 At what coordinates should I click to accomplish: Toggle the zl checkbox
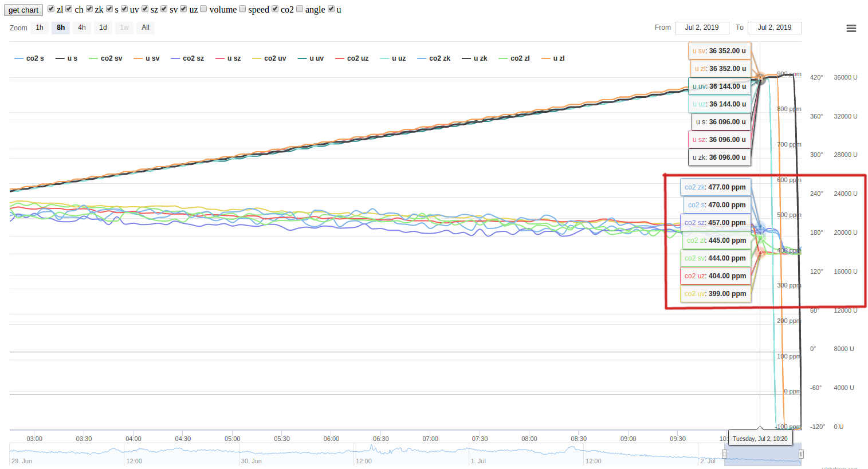click(x=51, y=9)
